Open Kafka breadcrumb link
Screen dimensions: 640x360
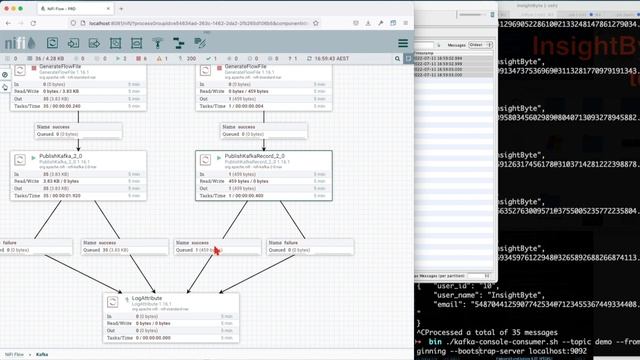point(42,355)
